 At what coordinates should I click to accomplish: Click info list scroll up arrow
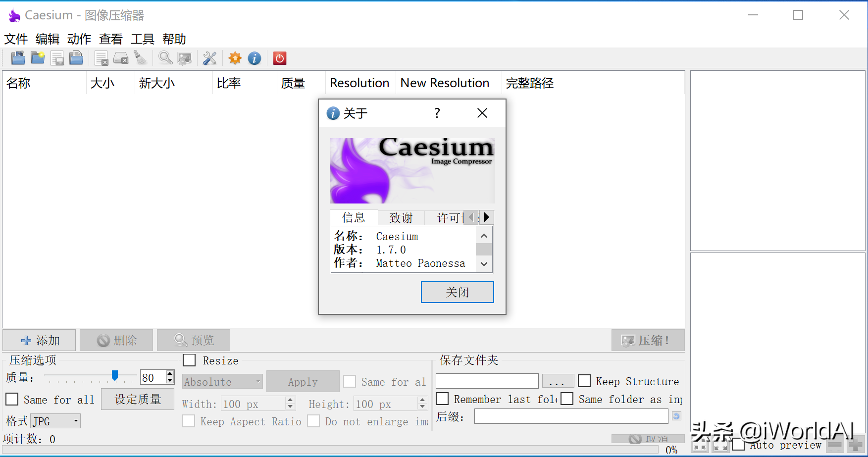(484, 236)
